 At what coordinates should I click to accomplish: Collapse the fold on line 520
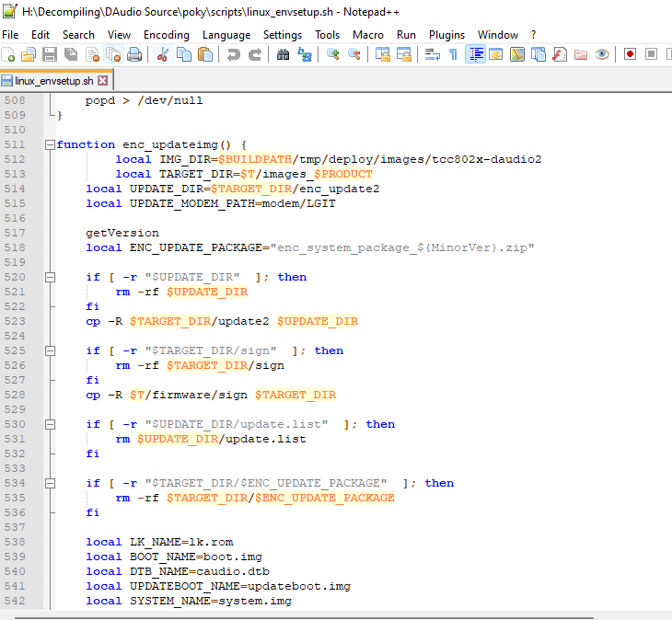point(50,277)
